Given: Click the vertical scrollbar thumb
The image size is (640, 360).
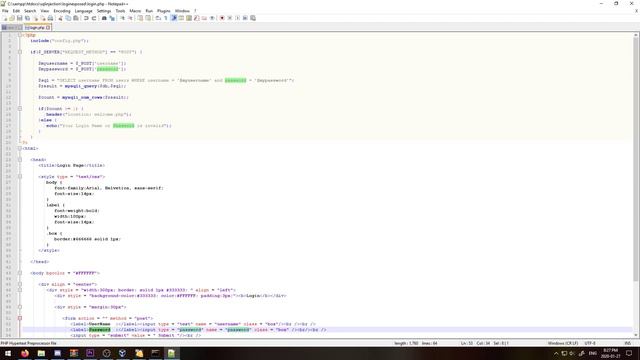Looking at the screenshot, I should (636, 159).
